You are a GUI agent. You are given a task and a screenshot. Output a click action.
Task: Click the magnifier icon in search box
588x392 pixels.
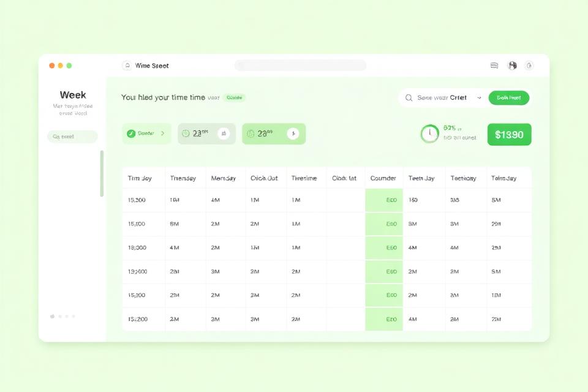409,98
